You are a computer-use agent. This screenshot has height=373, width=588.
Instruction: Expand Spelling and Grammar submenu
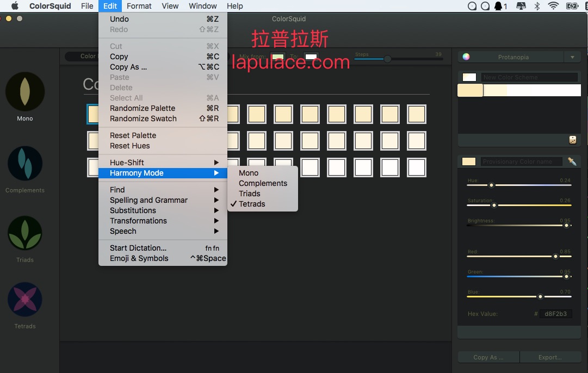(163, 200)
